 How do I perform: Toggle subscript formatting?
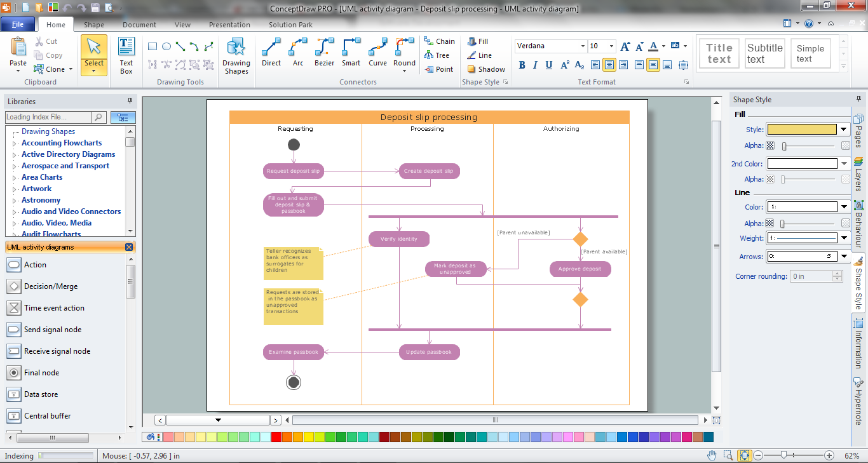tap(580, 65)
